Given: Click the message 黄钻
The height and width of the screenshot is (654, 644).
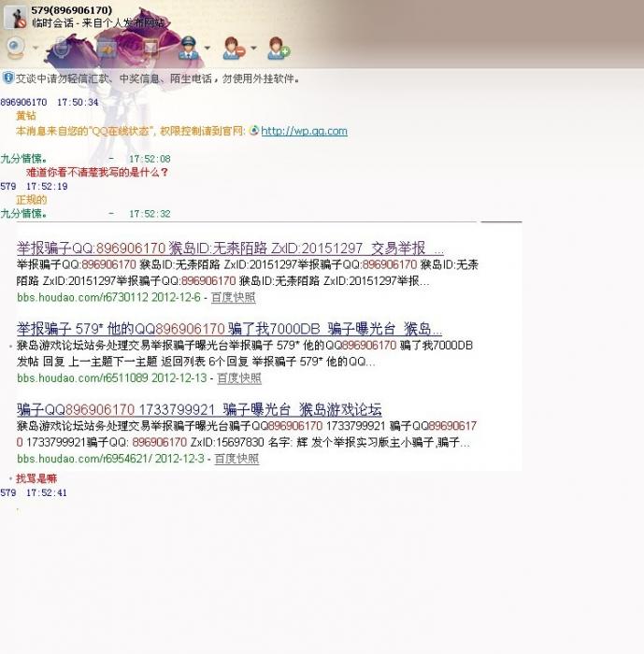Looking at the screenshot, I should pos(26,116).
